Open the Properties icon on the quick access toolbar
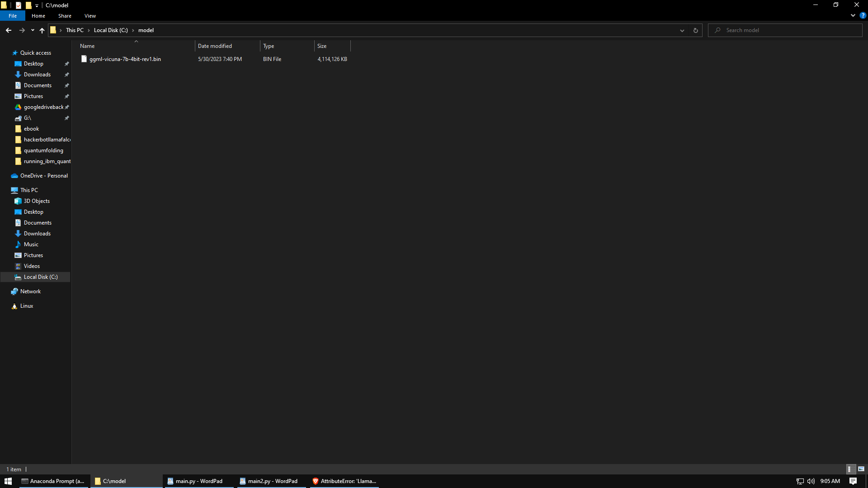This screenshot has width=868, height=488. (18, 5)
